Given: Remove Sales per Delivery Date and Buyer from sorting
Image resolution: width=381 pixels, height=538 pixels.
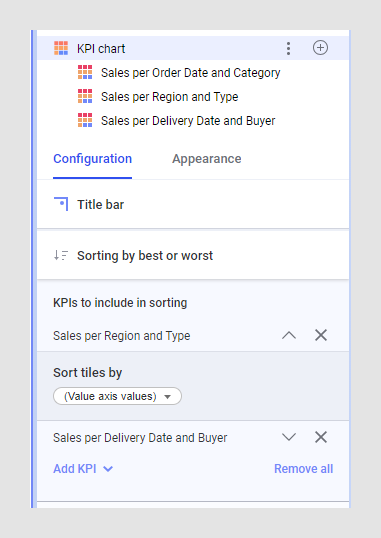Looking at the screenshot, I should tap(321, 437).
